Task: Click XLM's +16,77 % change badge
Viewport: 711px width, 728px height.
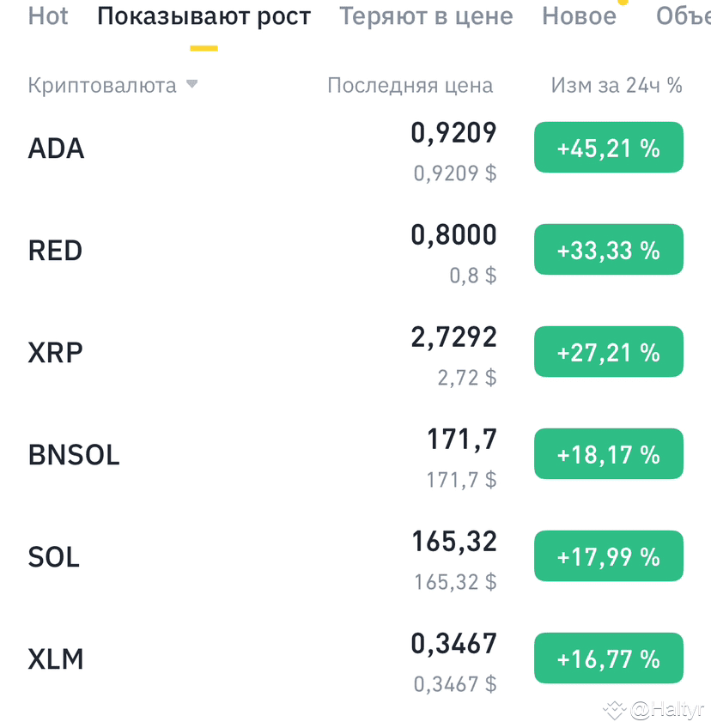Action: click(x=608, y=658)
